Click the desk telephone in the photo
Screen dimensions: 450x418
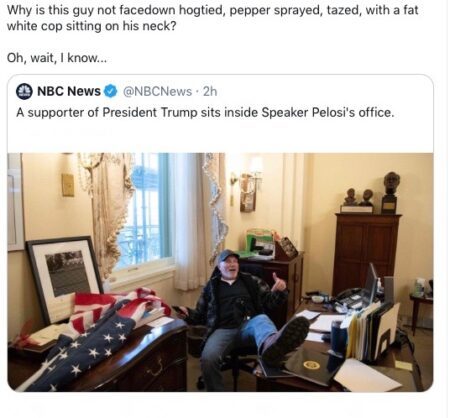click(x=350, y=298)
